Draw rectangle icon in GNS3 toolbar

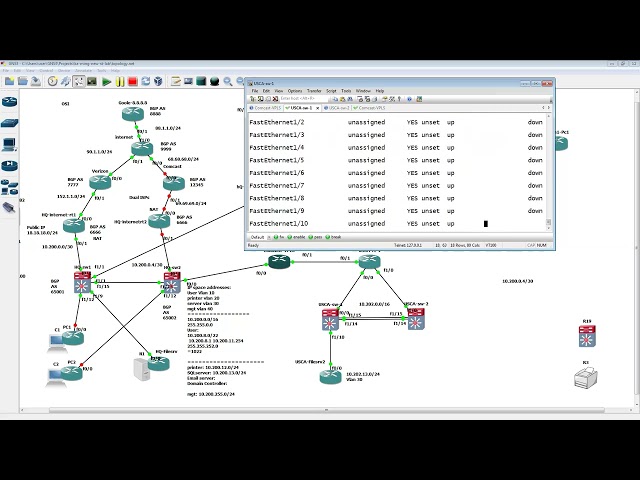pos(201,81)
